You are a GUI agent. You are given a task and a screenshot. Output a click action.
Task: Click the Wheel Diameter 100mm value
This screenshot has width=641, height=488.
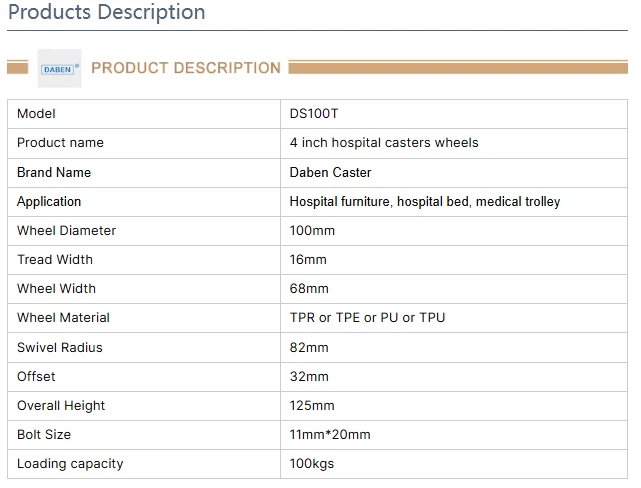point(312,230)
